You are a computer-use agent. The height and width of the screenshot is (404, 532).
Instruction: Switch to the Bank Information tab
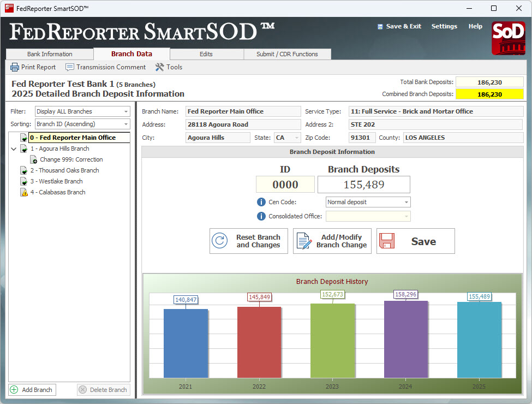50,54
